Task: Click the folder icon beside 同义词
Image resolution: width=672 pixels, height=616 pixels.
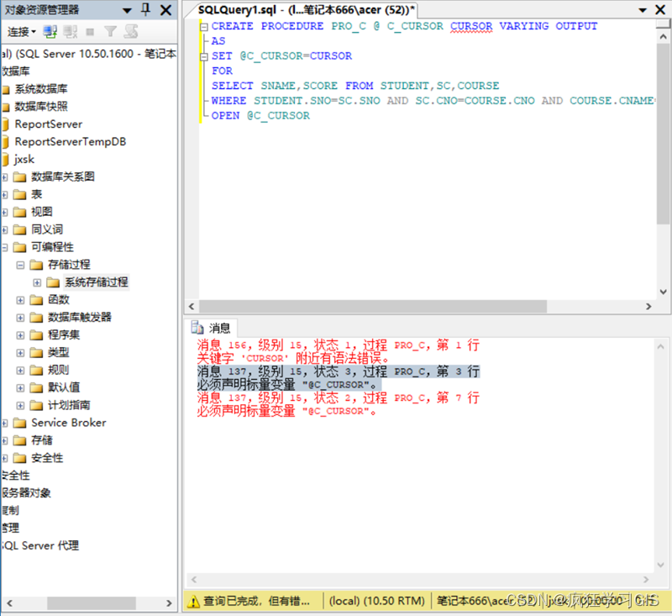Action: coord(19,229)
